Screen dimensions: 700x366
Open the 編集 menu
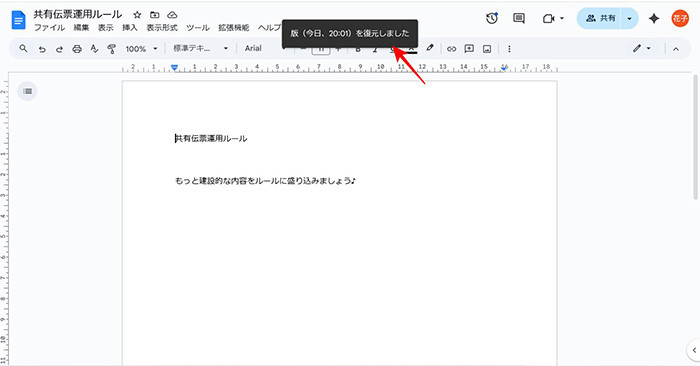pyautogui.click(x=81, y=28)
